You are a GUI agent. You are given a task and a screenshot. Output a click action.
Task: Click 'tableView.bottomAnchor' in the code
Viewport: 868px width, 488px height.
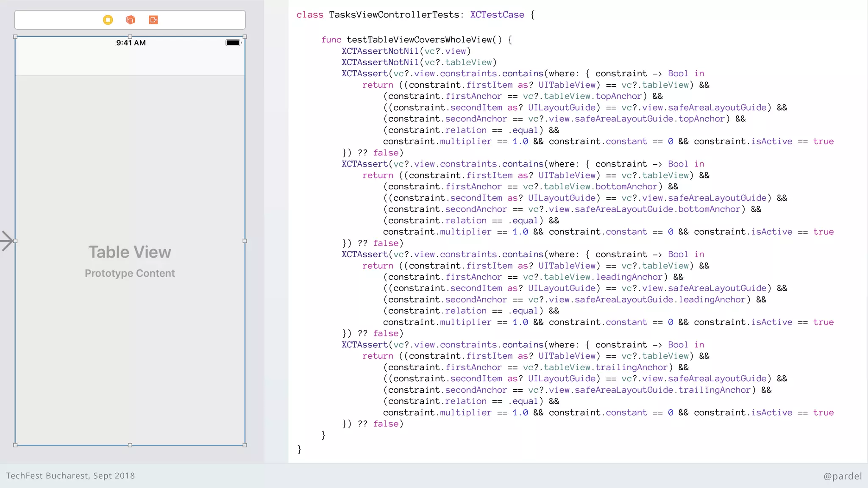(x=601, y=186)
